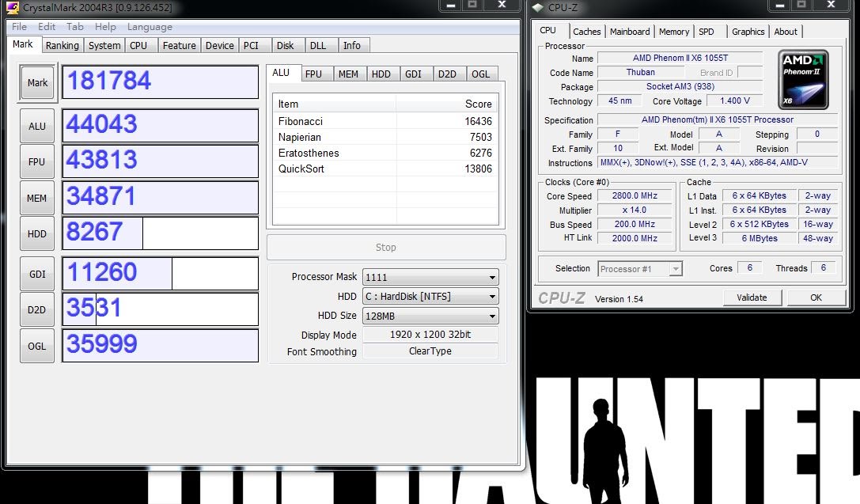The height and width of the screenshot is (504, 860).
Task: Run the OGL benchmark button
Action: point(36,346)
